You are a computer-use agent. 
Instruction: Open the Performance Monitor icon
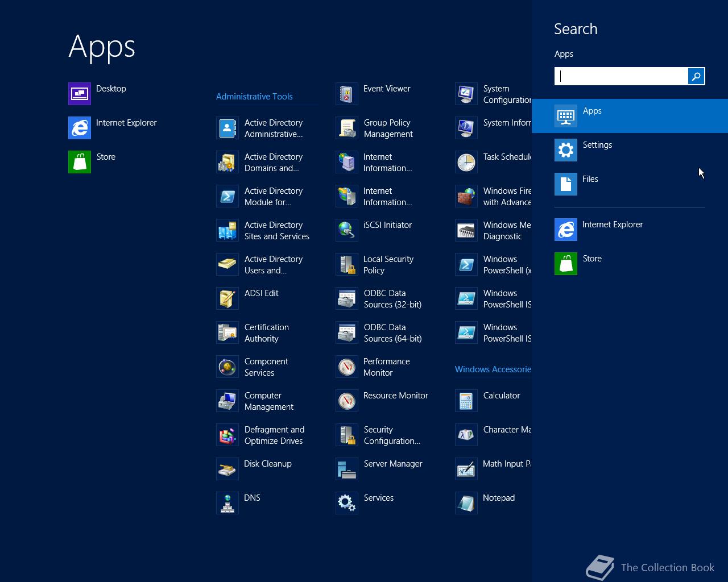click(x=347, y=367)
